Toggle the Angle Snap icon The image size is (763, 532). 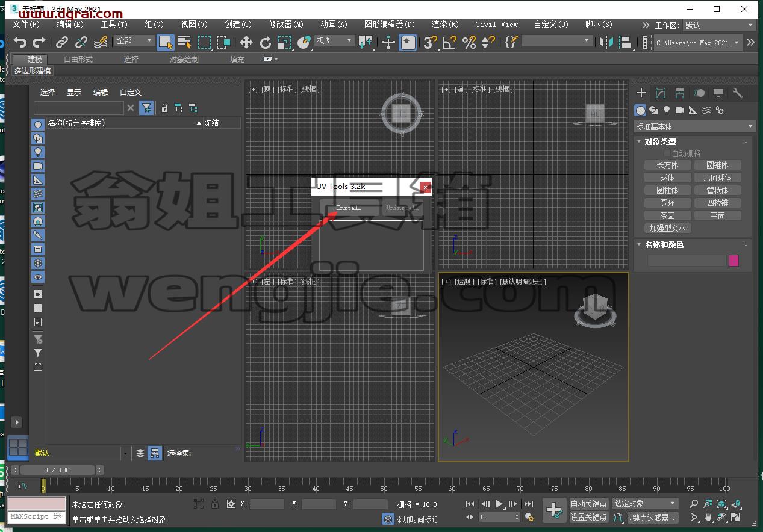point(449,42)
